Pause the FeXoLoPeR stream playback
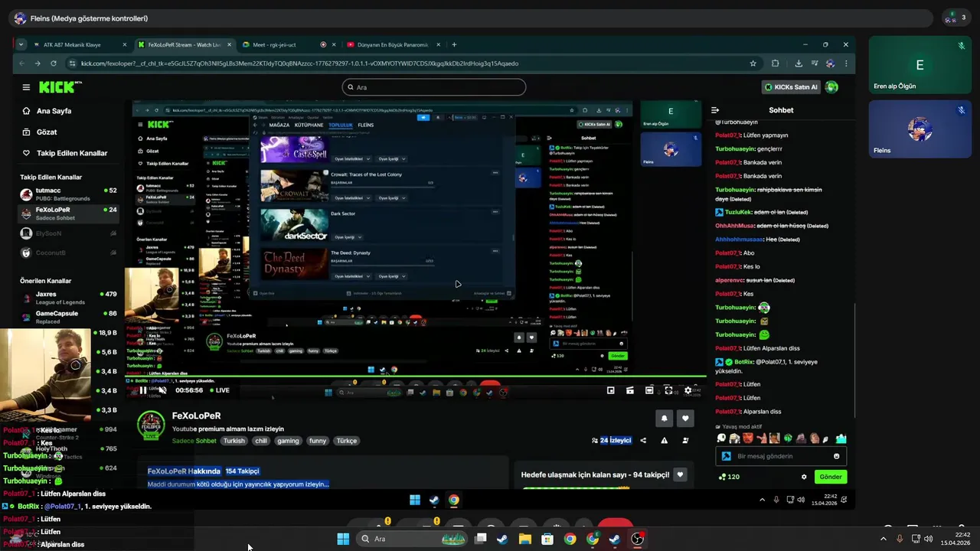 pyautogui.click(x=142, y=390)
